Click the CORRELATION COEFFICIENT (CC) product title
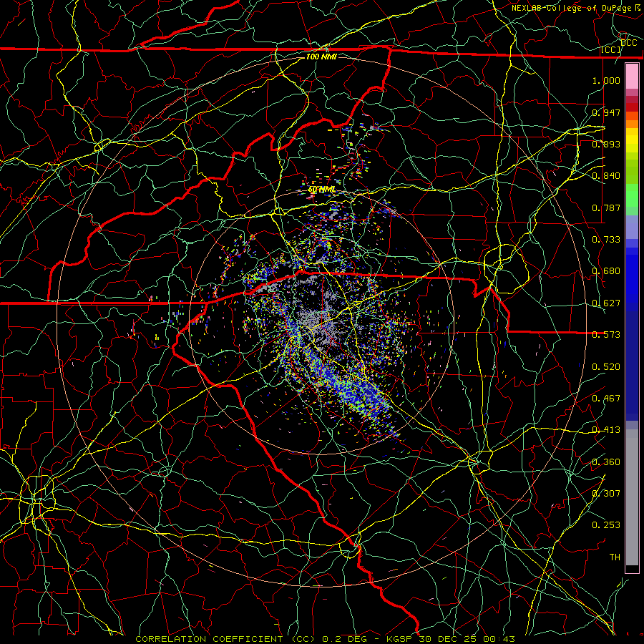This screenshot has height=644, width=644. click(225, 639)
